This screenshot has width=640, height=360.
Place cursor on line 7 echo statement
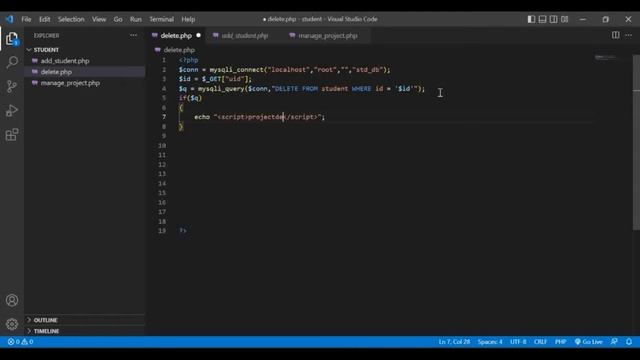pyautogui.click(x=259, y=117)
